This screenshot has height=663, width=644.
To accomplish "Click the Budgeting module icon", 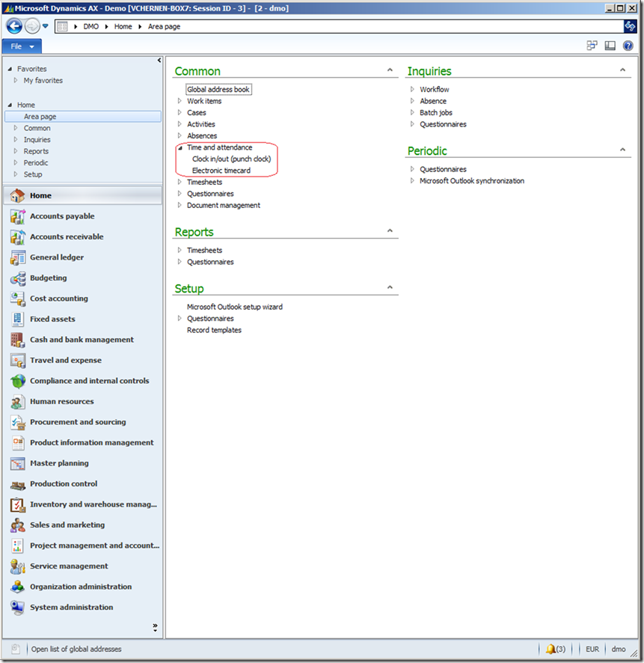I will [18, 278].
